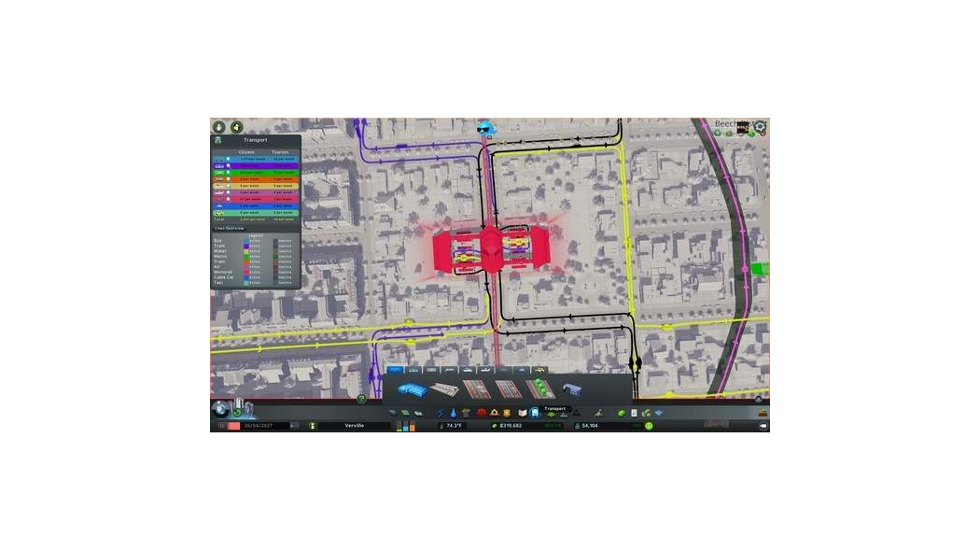This screenshot has width=980, height=551.
Task: Pick the Tram inactive legend color
Action: [x=275, y=246]
